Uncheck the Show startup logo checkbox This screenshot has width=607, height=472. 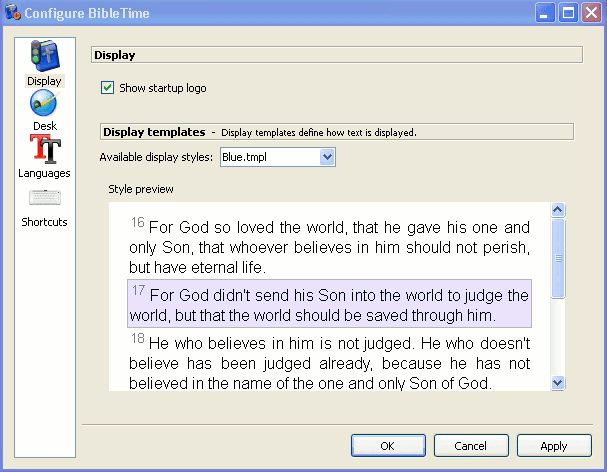(108, 88)
